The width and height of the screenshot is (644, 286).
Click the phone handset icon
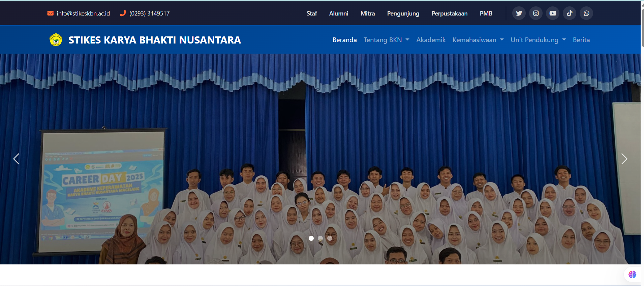pos(123,13)
